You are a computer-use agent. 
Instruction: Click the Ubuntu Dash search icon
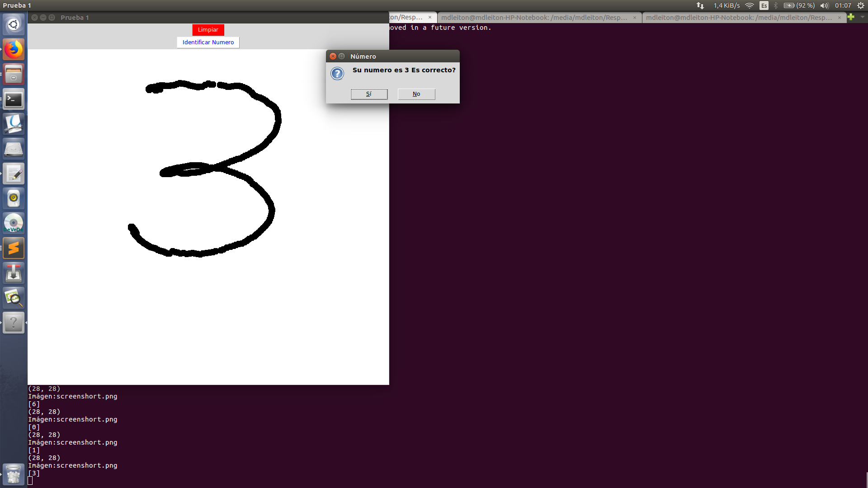coord(14,24)
